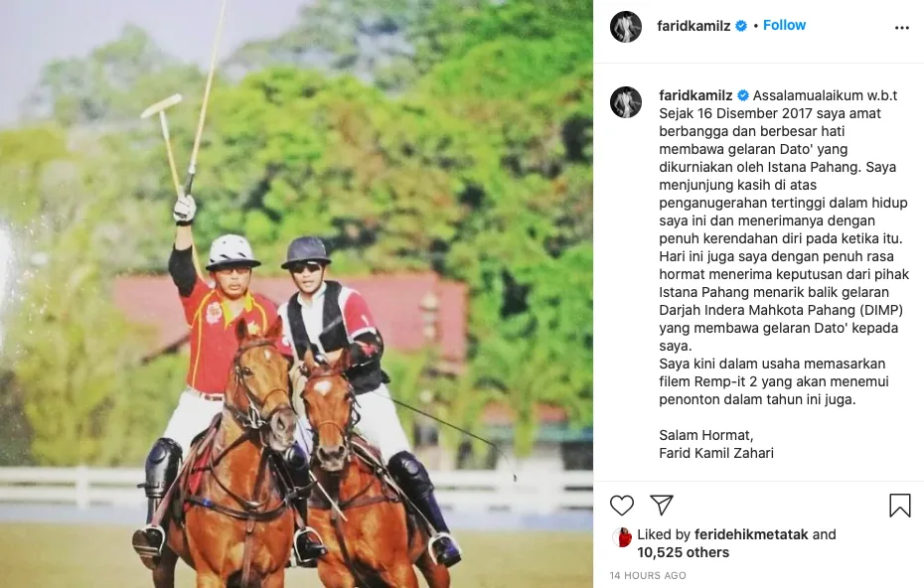
Task: Click faridkamilz avatar beside the caption
Action: click(x=626, y=102)
